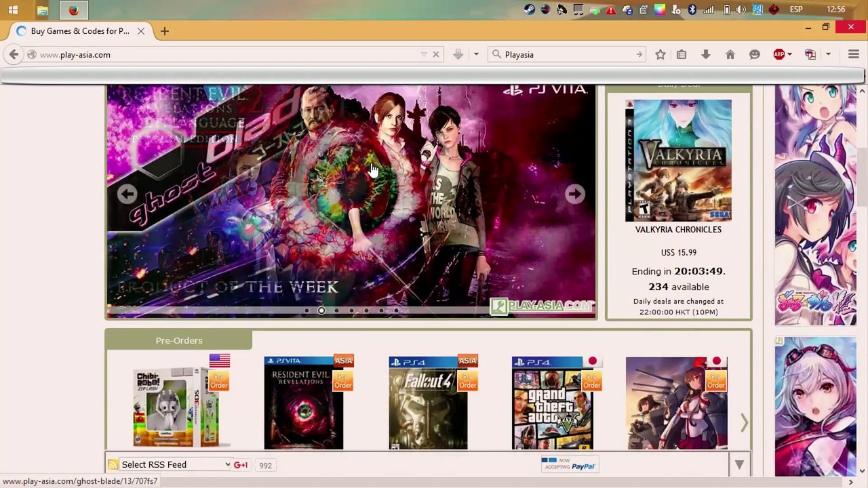Click the search engine magnifier icon

(496, 54)
